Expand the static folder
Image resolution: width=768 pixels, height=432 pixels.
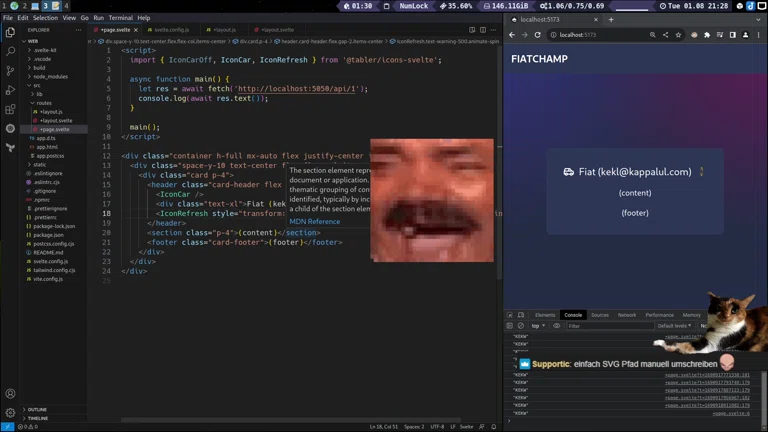pyautogui.click(x=39, y=165)
